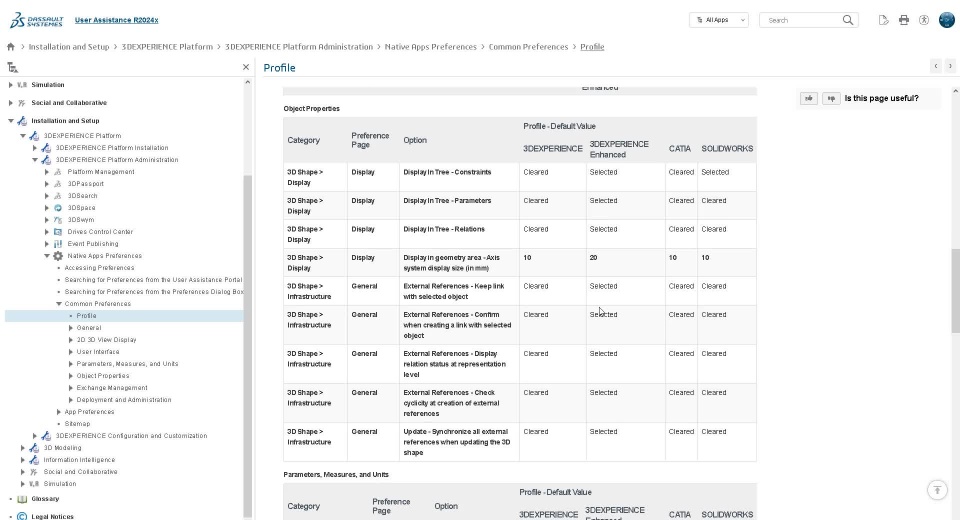Image resolution: width=960 pixels, height=520 pixels.
Task: Open the user profile globe icon
Action: [x=947, y=20]
